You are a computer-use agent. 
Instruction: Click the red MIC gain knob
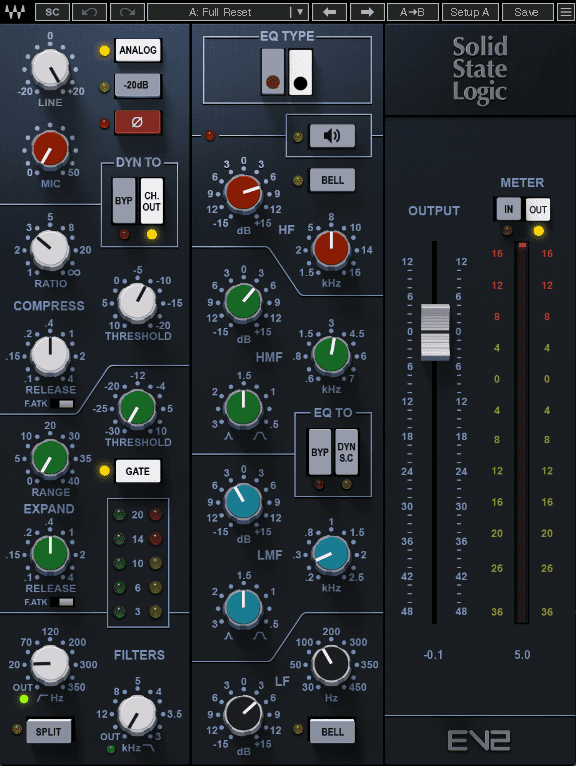point(50,149)
